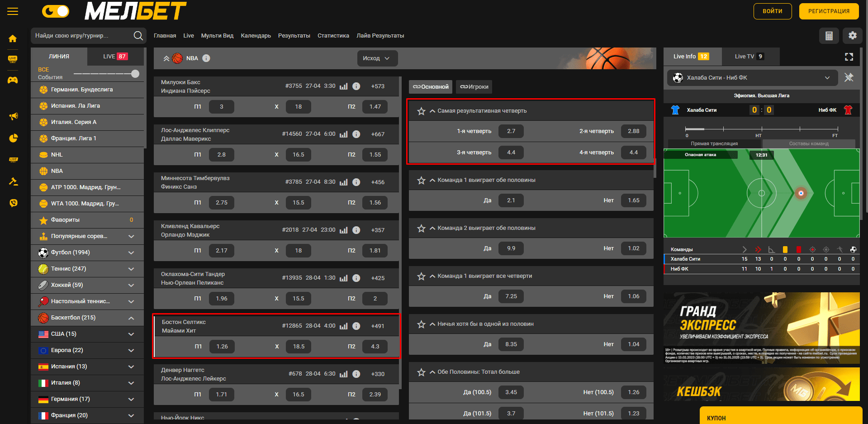Image resolution: width=868 pixels, height=424 pixels.
Task: Click the home icon in left sidebar
Action: [x=13, y=38]
